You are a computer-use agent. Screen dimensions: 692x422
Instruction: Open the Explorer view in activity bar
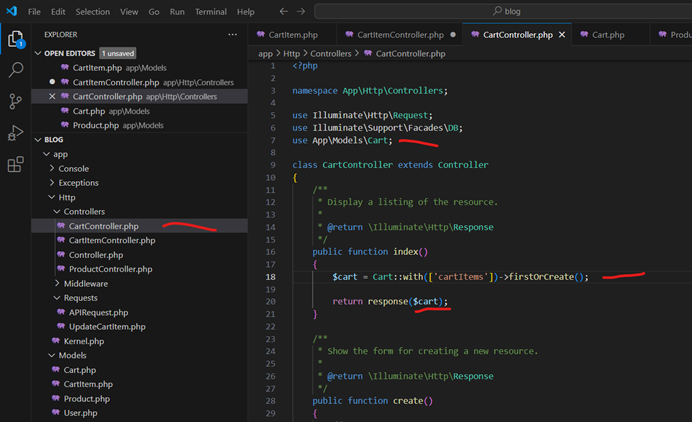tap(16, 40)
